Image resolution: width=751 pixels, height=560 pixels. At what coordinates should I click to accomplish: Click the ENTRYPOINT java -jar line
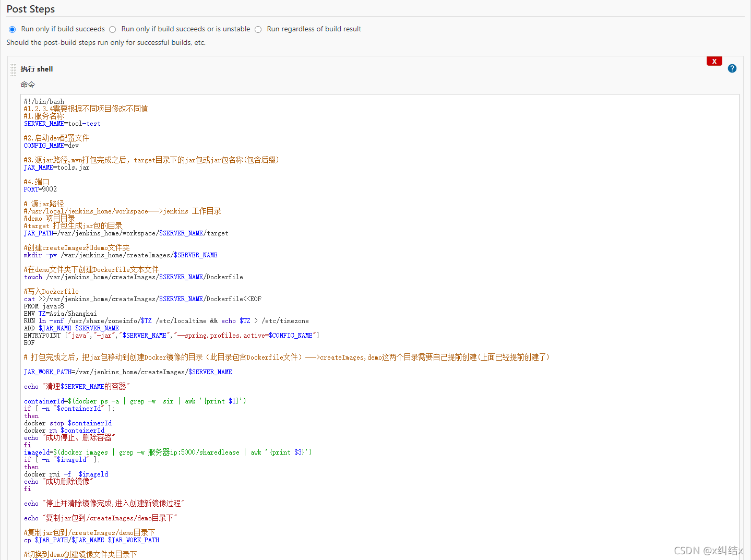click(x=171, y=336)
